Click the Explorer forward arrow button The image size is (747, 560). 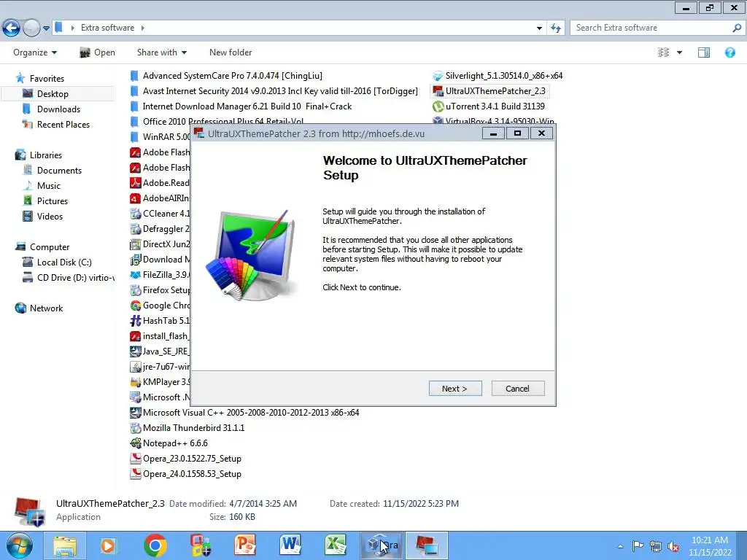pos(31,28)
